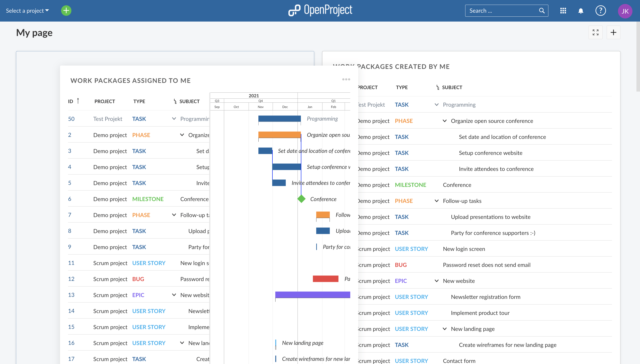Click 'Password reset does not send email' subject
The image size is (640, 364).
point(486,265)
